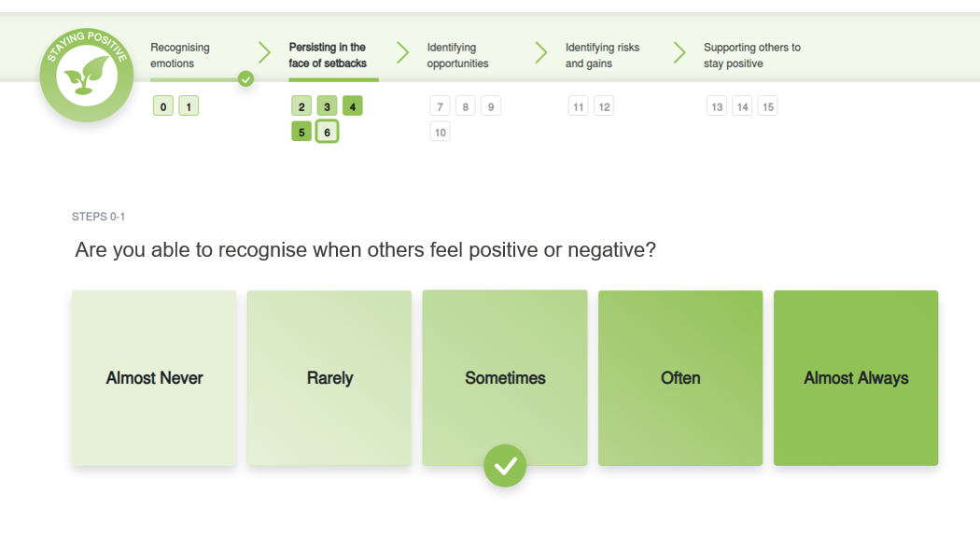This screenshot has width=980, height=535.
Task: Jump to step 4
Action: pyautogui.click(x=353, y=106)
